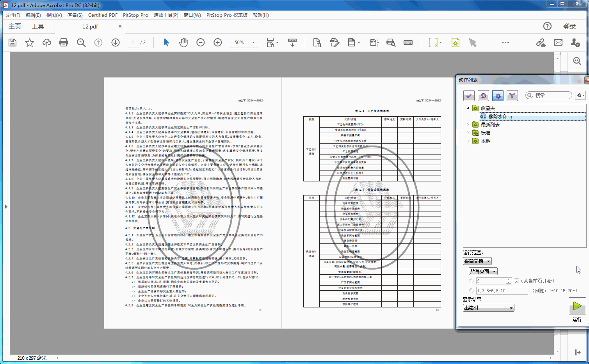The height and width of the screenshot is (364, 589).
Task: Click the PitStop Inspector page icon
Action: pyautogui.click(x=317, y=43)
